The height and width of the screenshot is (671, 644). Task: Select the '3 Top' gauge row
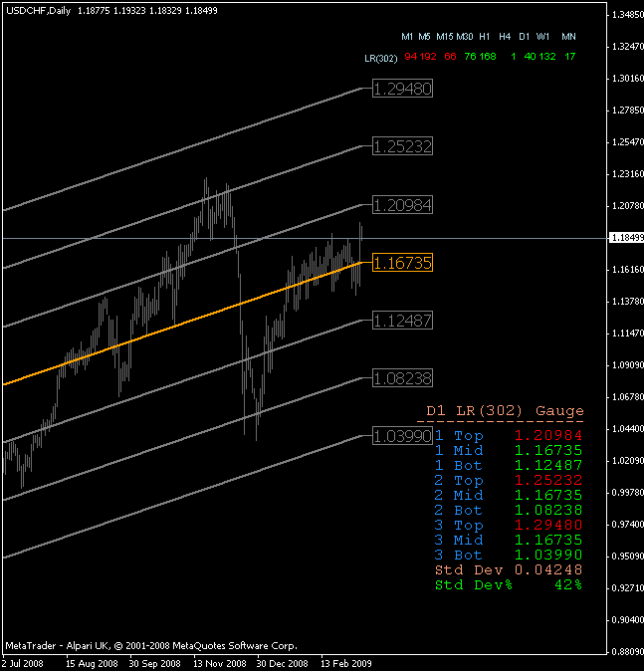pyautogui.click(x=509, y=525)
